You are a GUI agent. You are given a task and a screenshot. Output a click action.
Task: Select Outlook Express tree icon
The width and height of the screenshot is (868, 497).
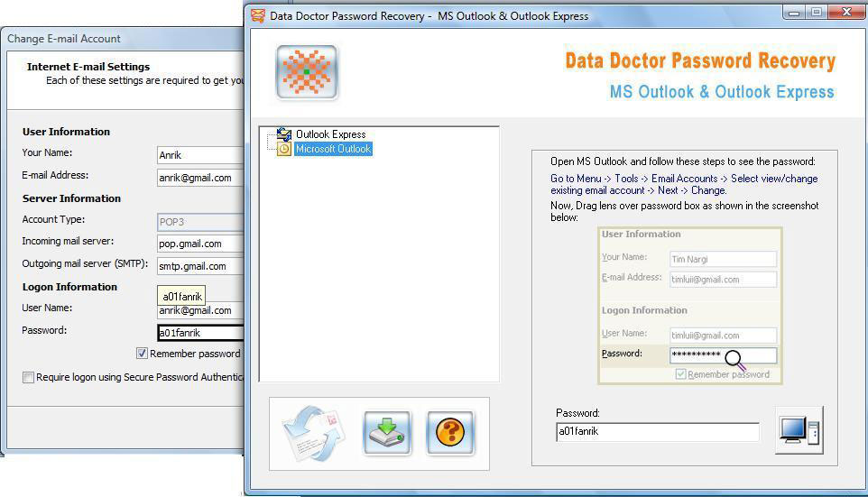coord(284,133)
